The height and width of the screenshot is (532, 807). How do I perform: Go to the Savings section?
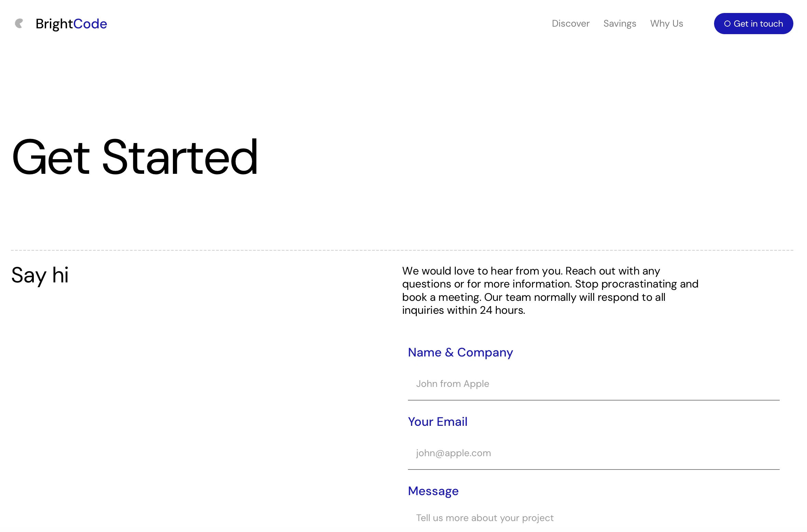point(619,24)
